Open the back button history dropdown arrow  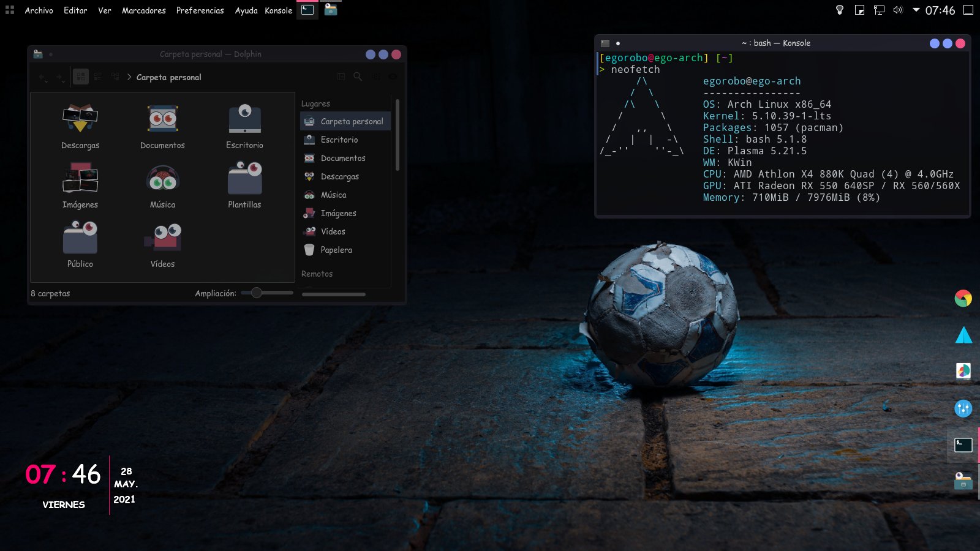coord(47,80)
